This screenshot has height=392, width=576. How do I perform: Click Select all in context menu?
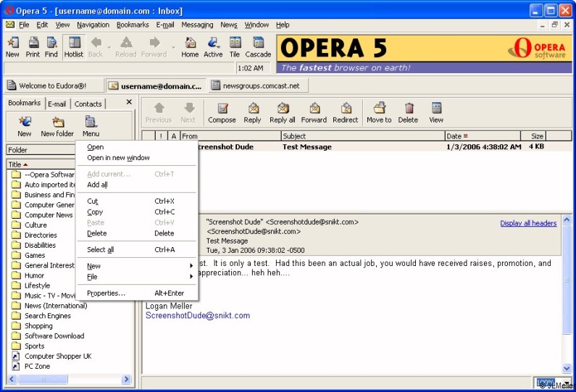tap(137, 250)
